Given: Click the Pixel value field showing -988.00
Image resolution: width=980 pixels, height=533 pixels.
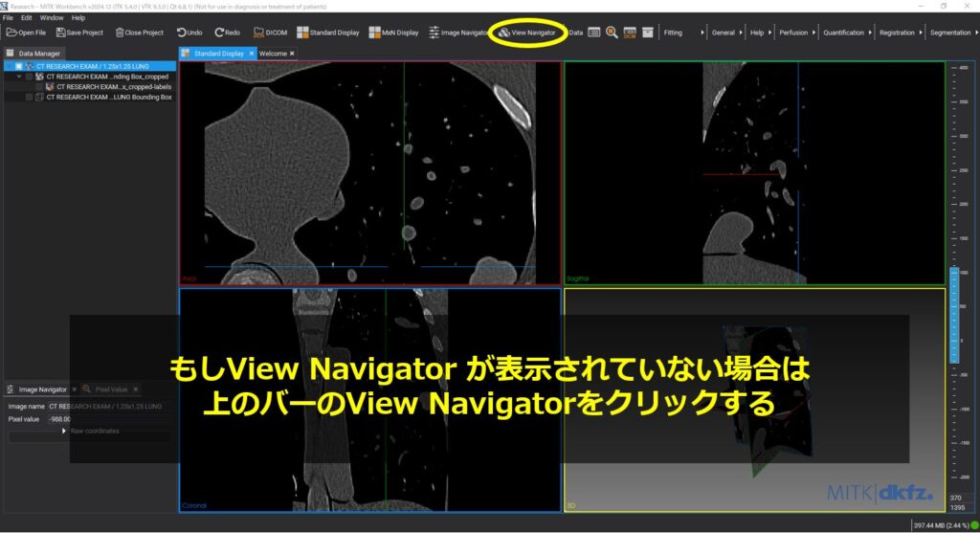Looking at the screenshot, I should coord(107,419).
